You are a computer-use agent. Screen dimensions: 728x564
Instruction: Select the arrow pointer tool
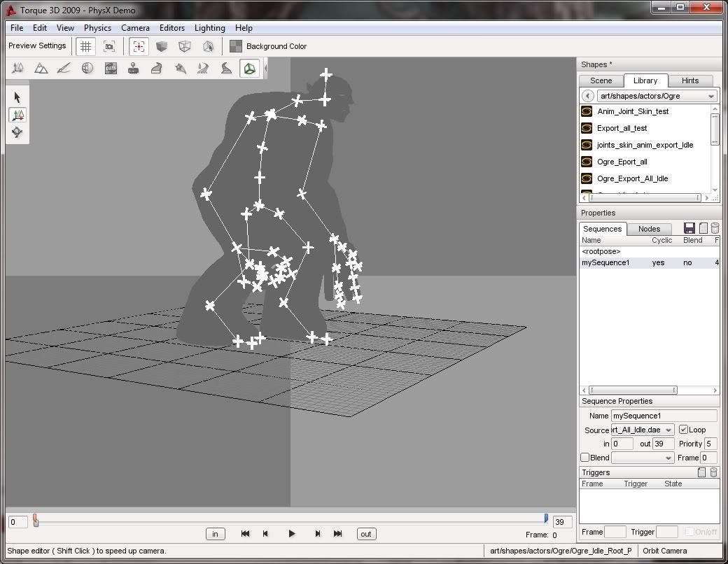(x=17, y=97)
